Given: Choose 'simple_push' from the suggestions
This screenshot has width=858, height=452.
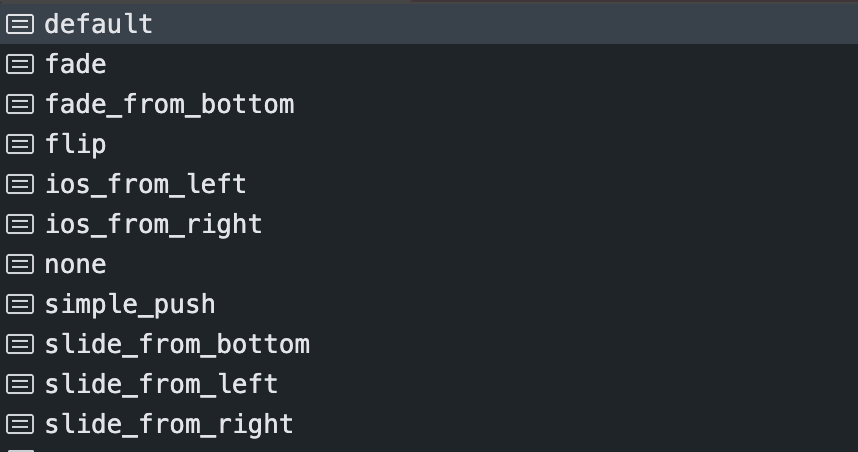Looking at the screenshot, I should coord(130,304).
